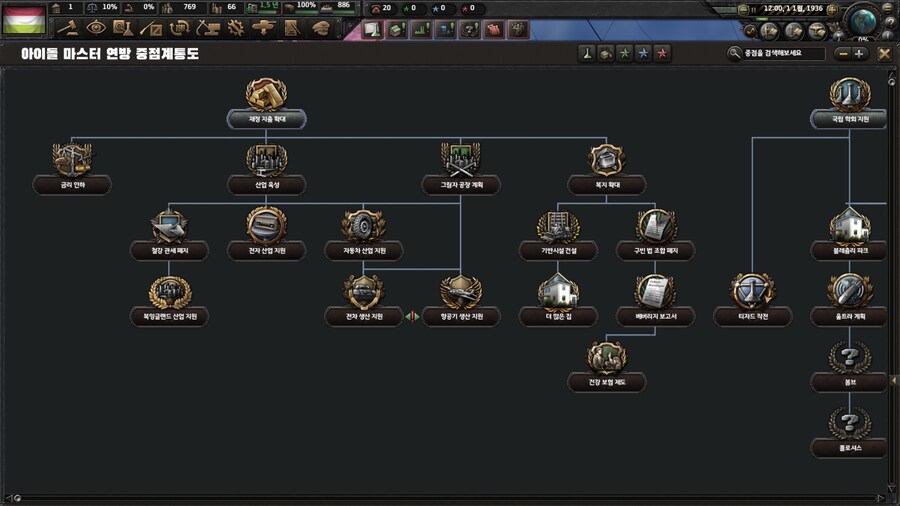Toggle the industry focus filter flask icon
The image size is (900, 506).
click(x=588, y=53)
